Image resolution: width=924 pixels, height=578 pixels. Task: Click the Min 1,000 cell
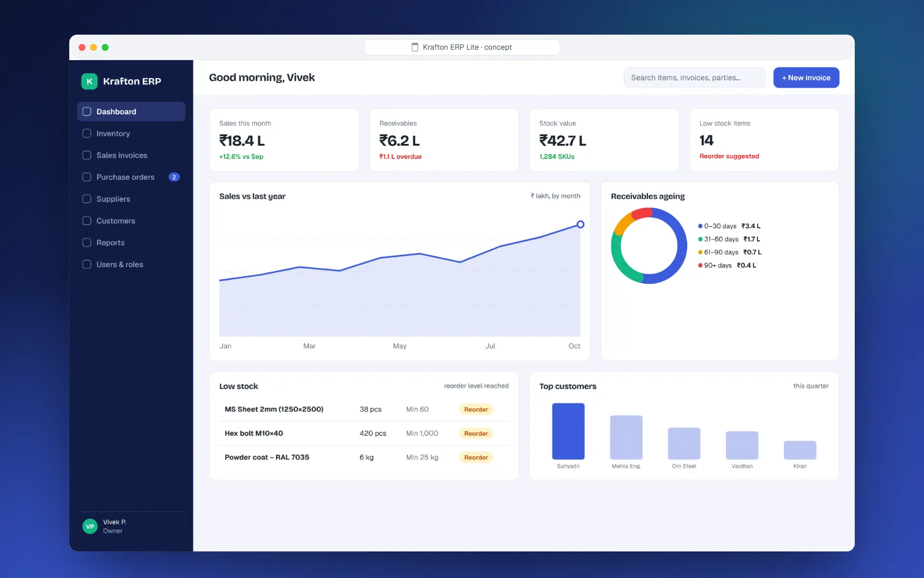pos(422,433)
